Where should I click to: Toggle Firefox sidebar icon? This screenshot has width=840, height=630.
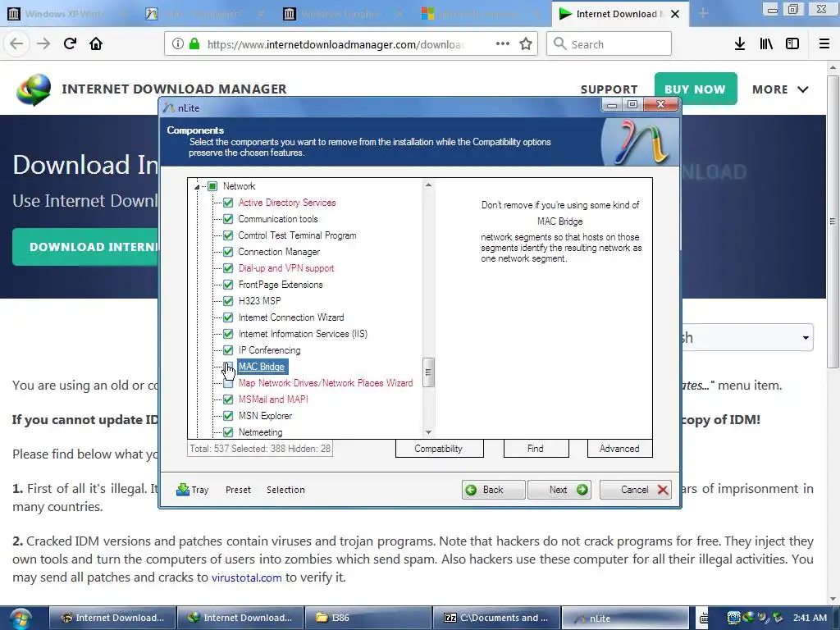[792, 44]
